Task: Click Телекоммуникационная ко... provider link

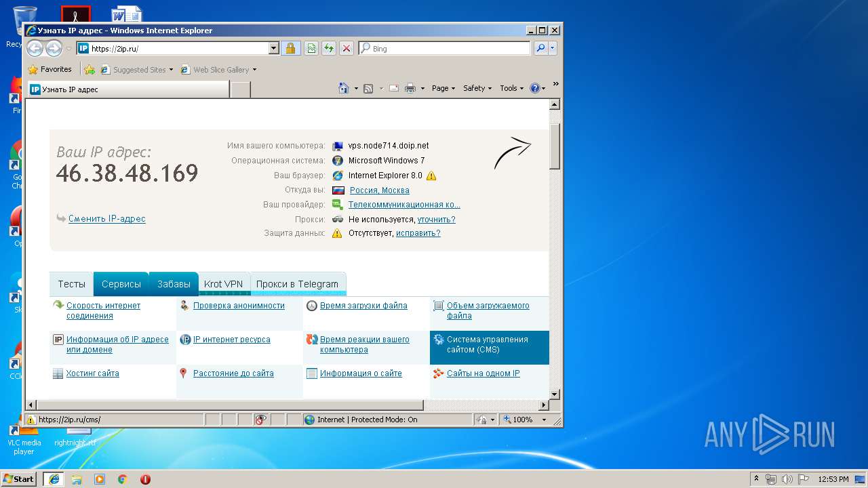Action: pyautogui.click(x=404, y=205)
